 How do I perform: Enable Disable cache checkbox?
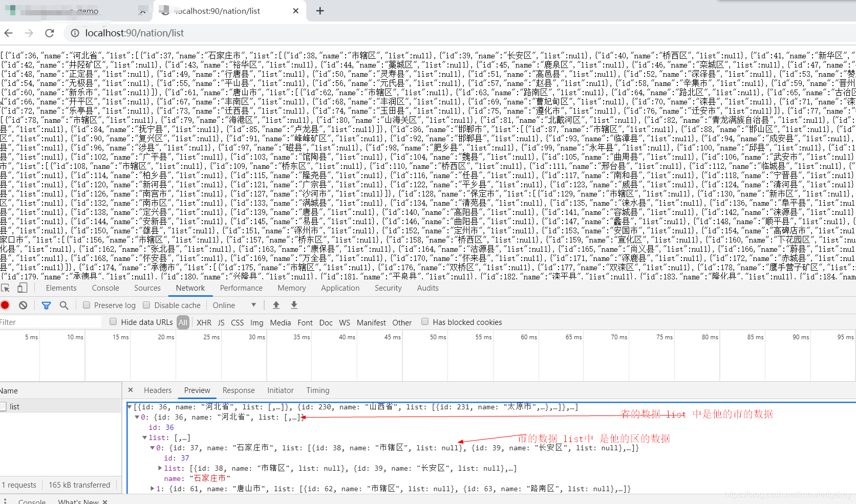pos(146,305)
